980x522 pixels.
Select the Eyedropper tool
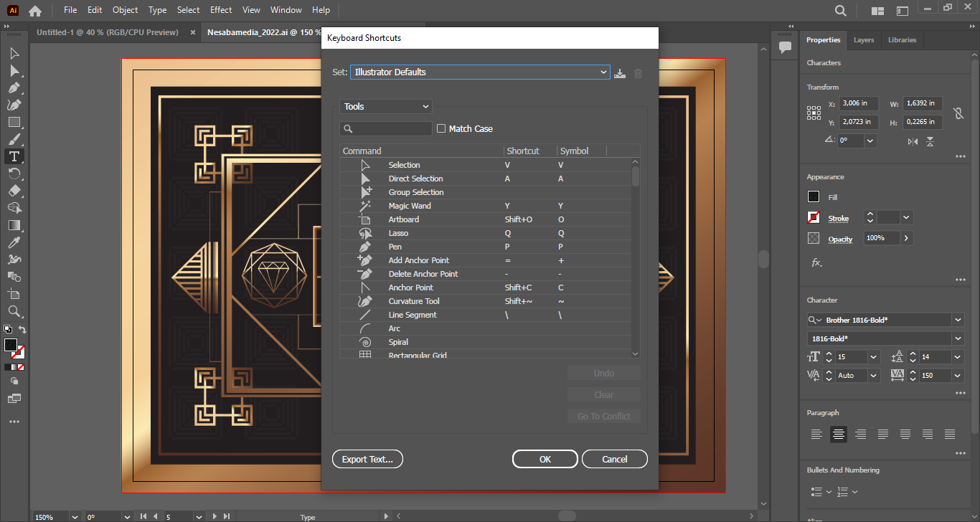coord(14,242)
